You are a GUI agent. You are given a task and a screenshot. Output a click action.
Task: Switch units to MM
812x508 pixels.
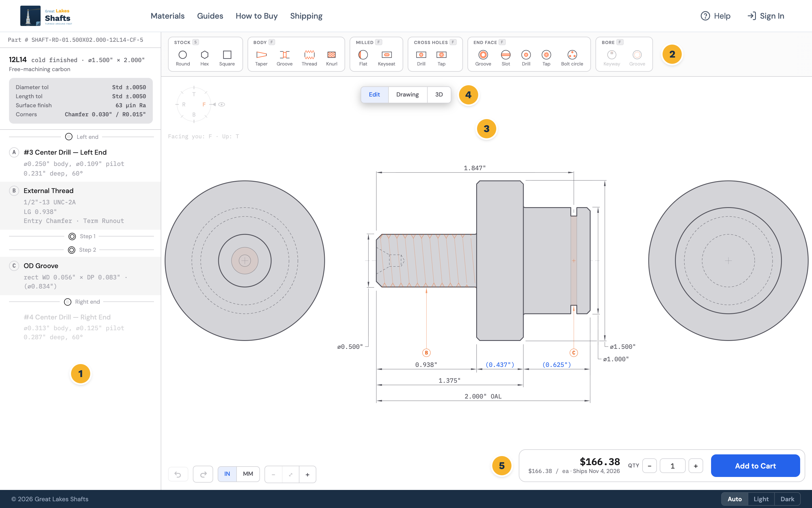point(248,474)
